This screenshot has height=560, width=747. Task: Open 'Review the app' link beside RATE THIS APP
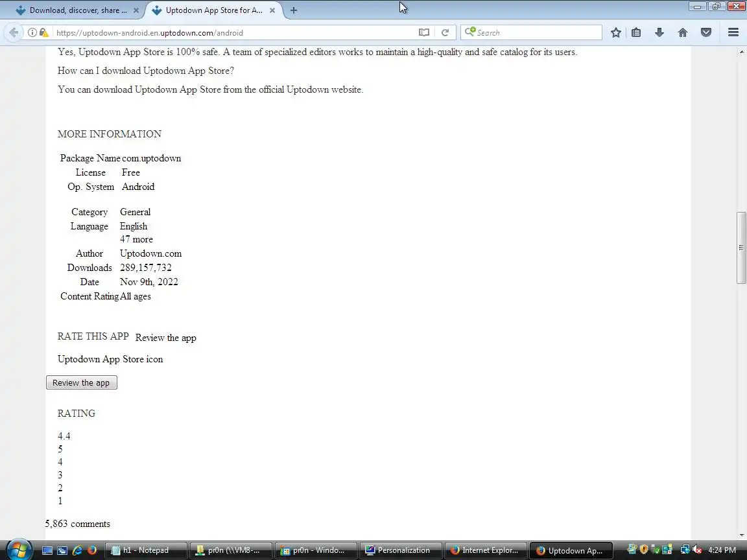(x=166, y=338)
